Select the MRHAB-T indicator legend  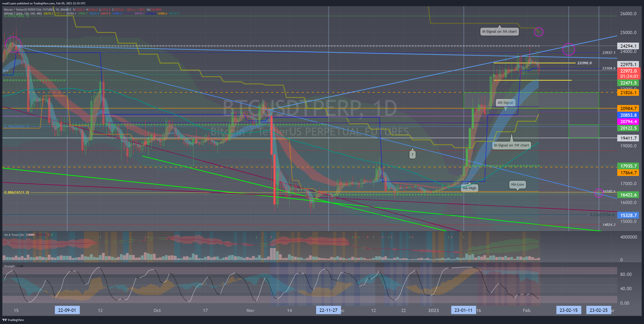coord(23,14)
